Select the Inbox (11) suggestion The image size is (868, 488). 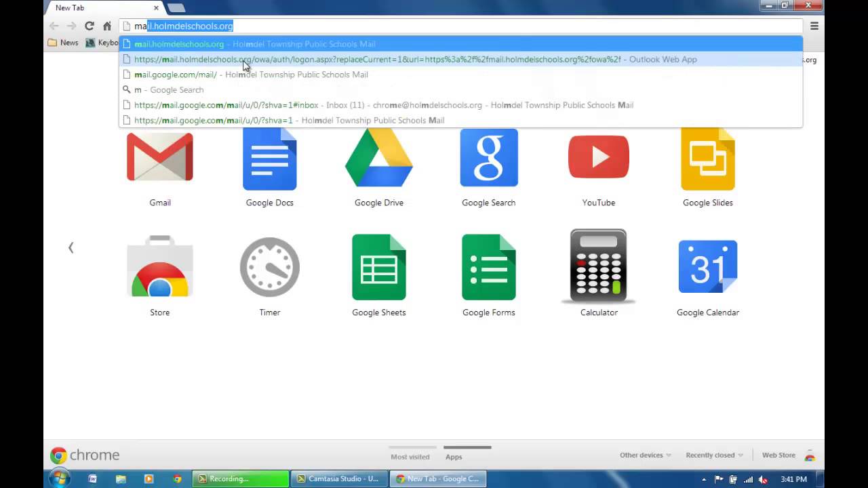coord(461,105)
